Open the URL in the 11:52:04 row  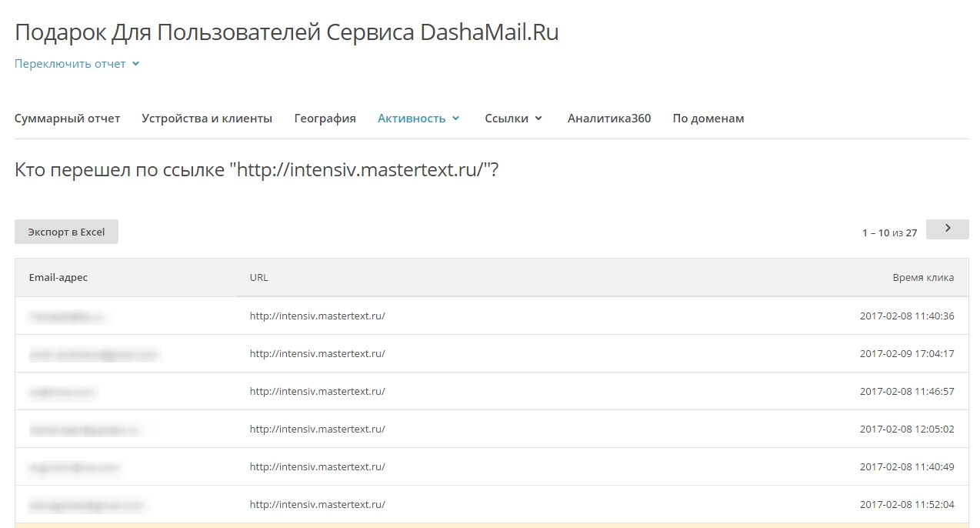point(317,504)
